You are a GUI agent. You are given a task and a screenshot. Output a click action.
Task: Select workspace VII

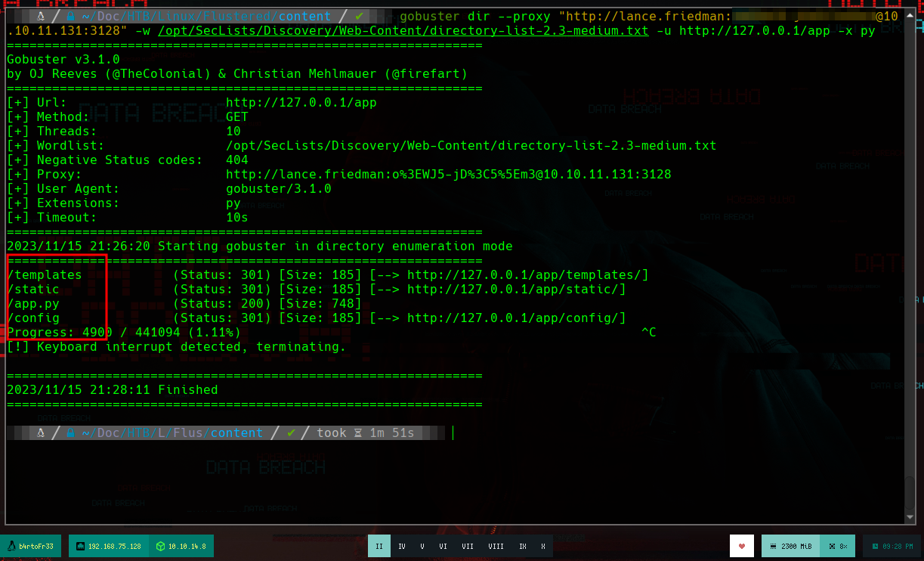tap(468, 546)
